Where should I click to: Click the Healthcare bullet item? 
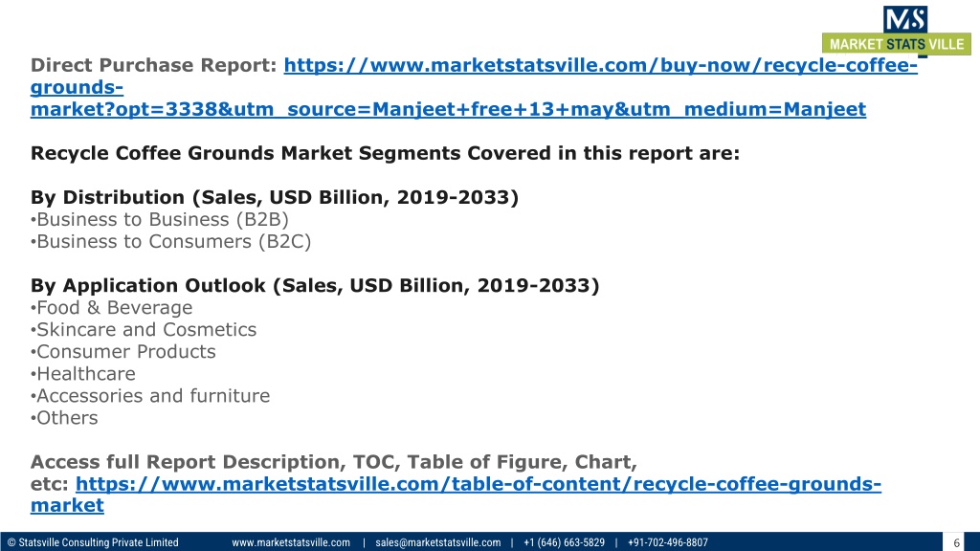coord(82,374)
